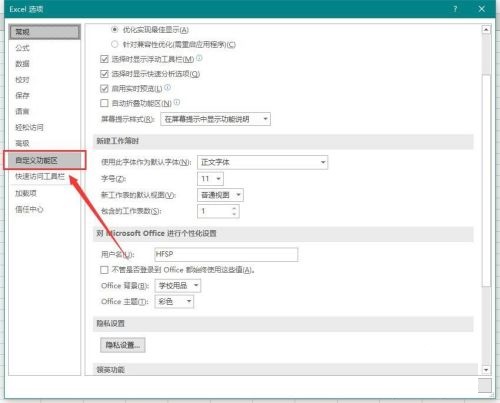Click info icon beside 浮动工具栏 option
The image size is (500, 403).
[199, 58]
